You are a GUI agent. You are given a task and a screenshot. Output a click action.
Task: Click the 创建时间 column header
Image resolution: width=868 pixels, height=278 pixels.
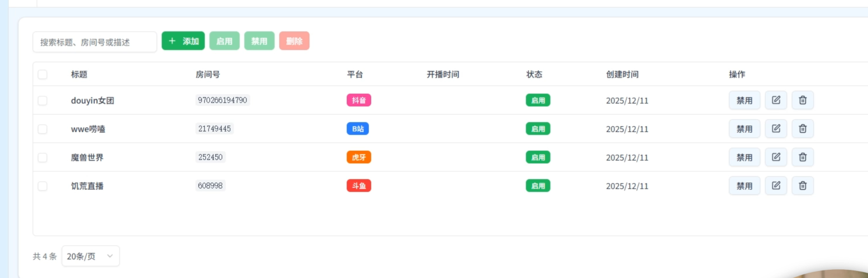click(622, 74)
